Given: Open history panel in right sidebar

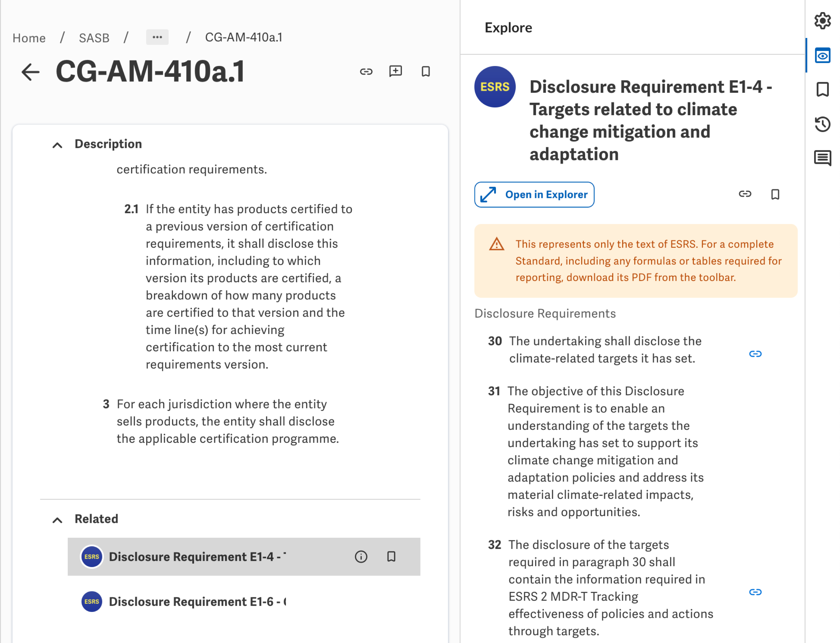Looking at the screenshot, I should tap(822, 124).
